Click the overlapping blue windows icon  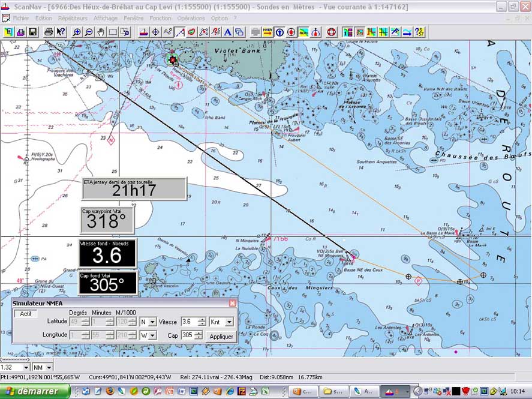tap(239, 32)
